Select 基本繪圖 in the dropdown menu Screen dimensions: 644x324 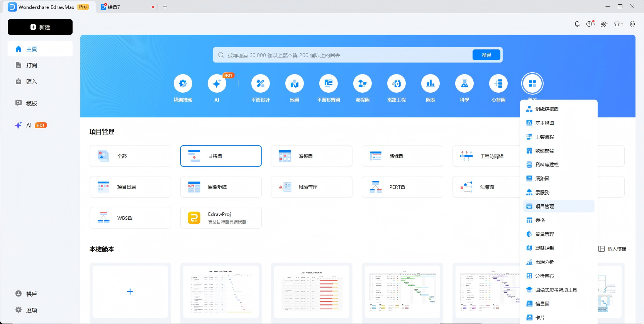coord(559,123)
